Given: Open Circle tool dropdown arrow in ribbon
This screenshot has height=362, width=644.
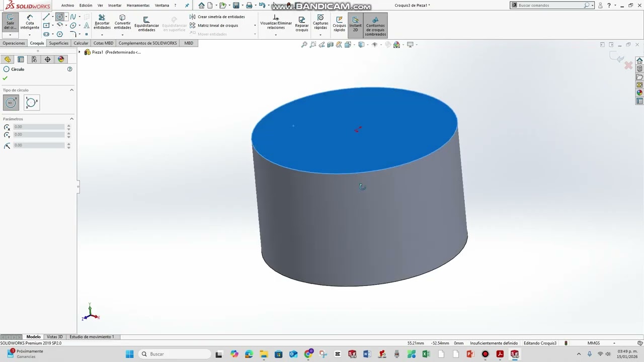Looking at the screenshot, I should click(x=66, y=17).
